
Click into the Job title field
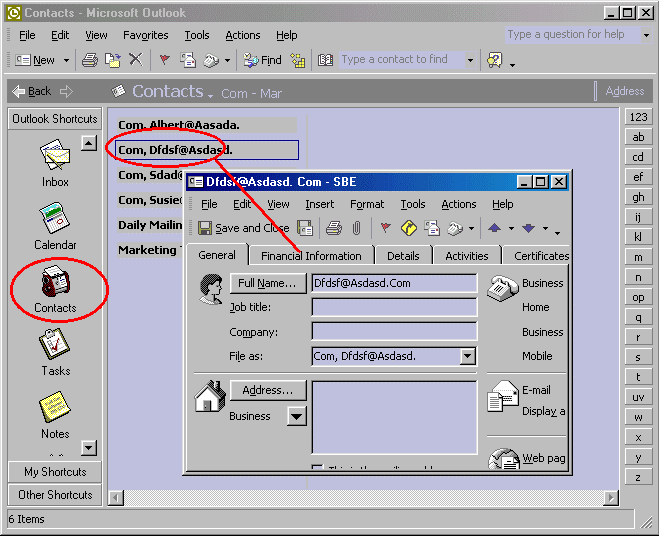click(x=394, y=308)
